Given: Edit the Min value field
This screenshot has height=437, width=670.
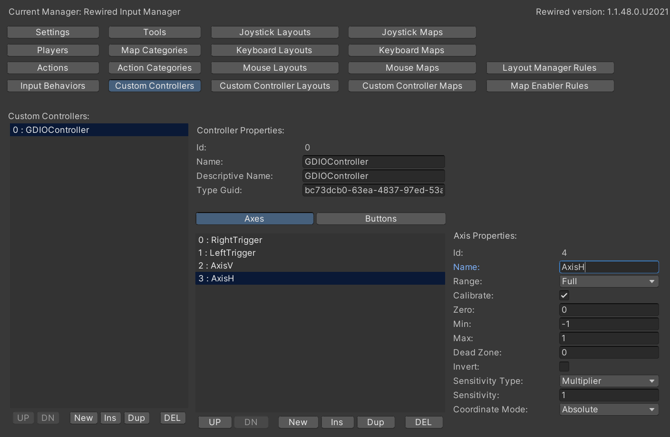Looking at the screenshot, I should pos(609,324).
